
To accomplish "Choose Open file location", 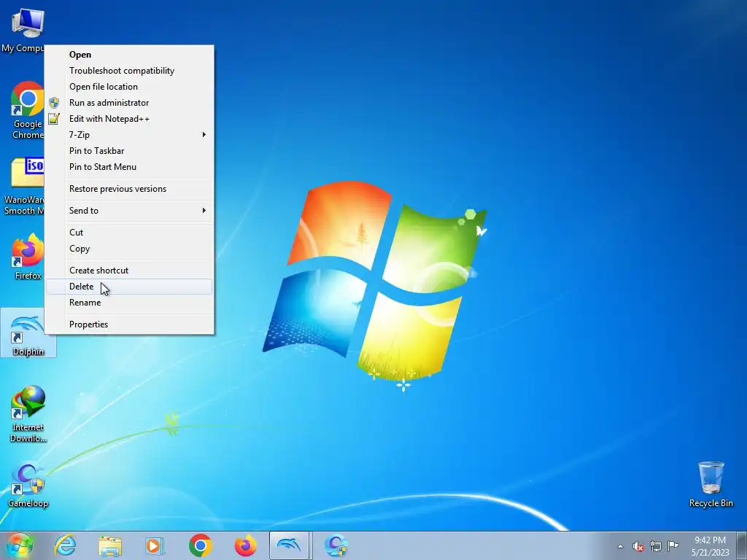I will [x=129, y=87].
